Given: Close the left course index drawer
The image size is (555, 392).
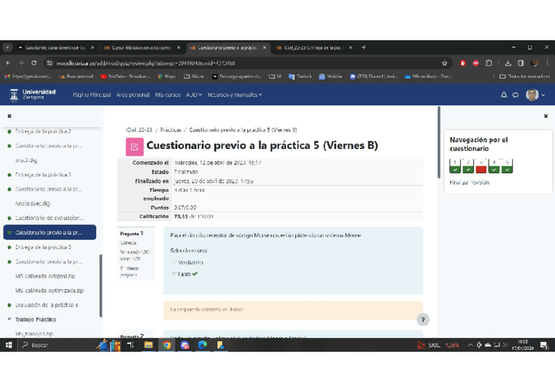Looking at the screenshot, I should coord(10,116).
